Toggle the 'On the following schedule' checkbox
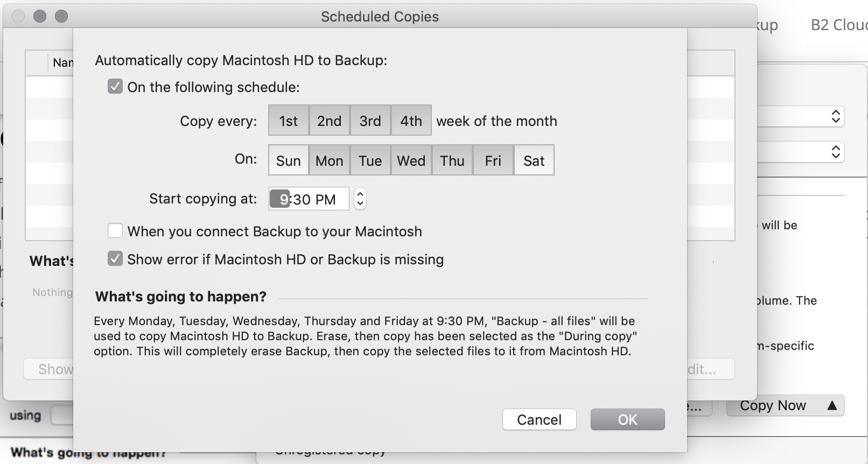The image size is (868, 464). [x=115, y=87]
